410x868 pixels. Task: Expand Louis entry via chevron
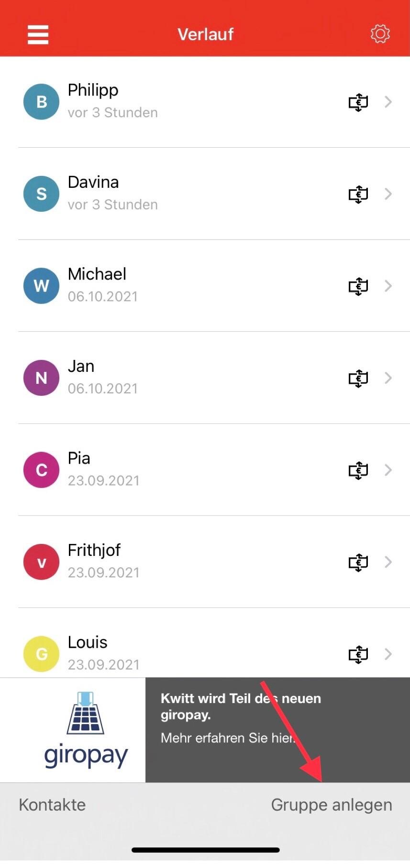(388, 654)
